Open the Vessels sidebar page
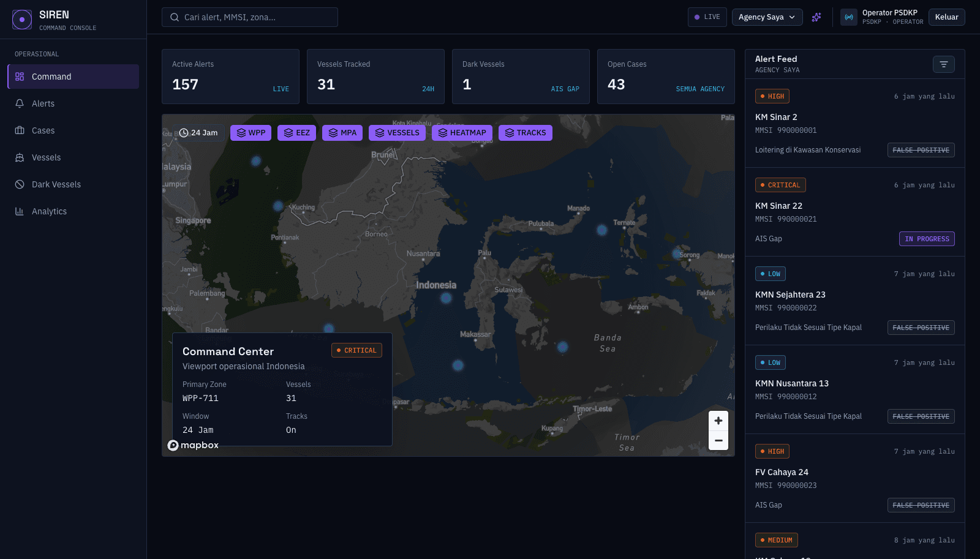980x559 pixels. [73, 157]
